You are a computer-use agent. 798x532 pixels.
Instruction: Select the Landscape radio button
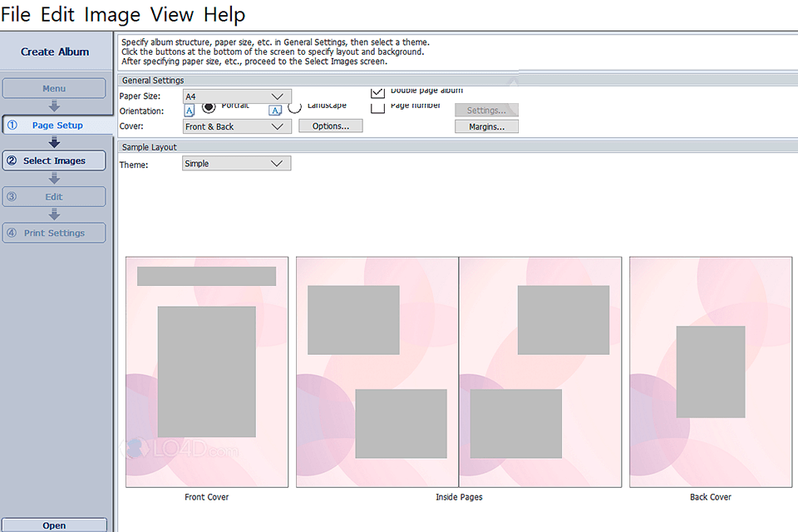294,106
